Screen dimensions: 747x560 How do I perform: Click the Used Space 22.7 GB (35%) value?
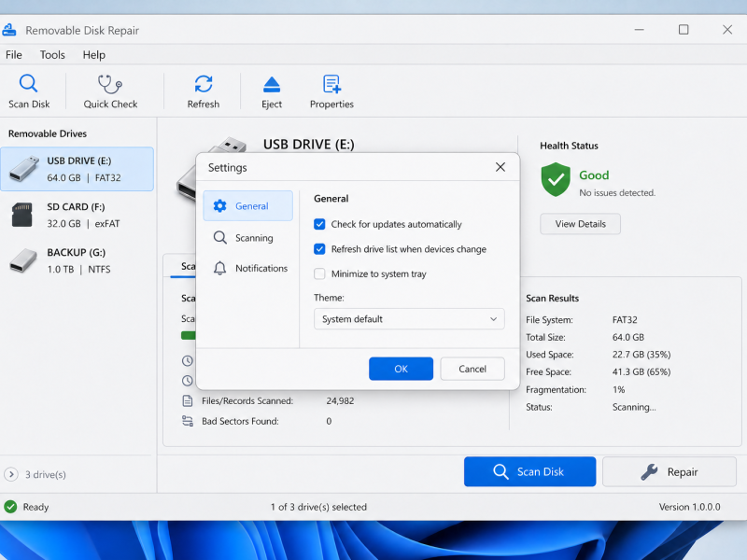click(x=641, y=355)
